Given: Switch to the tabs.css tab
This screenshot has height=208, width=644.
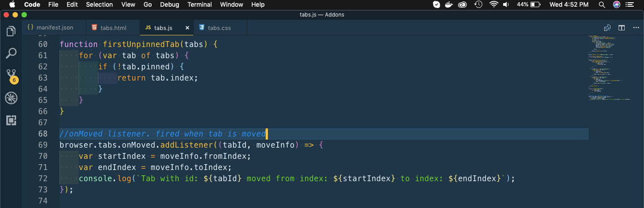Looking at the screenshot, I should (220, 28).
